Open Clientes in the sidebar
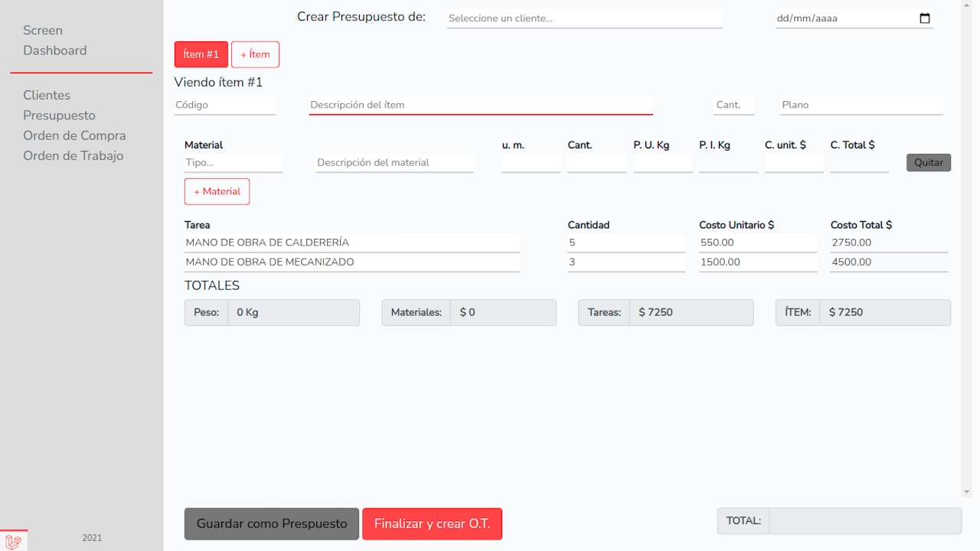The width and height of the screenshot is (980, 551). 47,95
